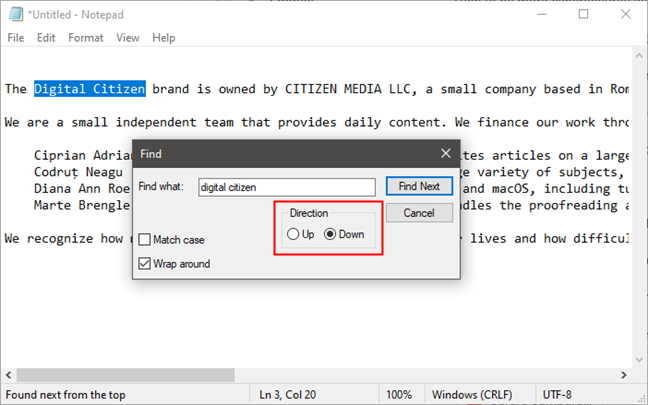Uncheck the Wrap around checkbox
Viewport: 648px width, 405px height.
144,264
